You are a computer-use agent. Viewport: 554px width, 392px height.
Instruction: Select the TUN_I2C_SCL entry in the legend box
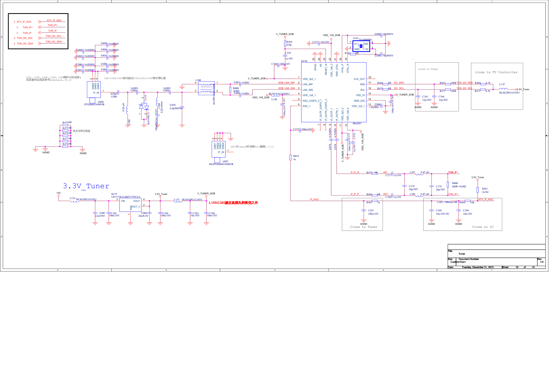point(25,38)
